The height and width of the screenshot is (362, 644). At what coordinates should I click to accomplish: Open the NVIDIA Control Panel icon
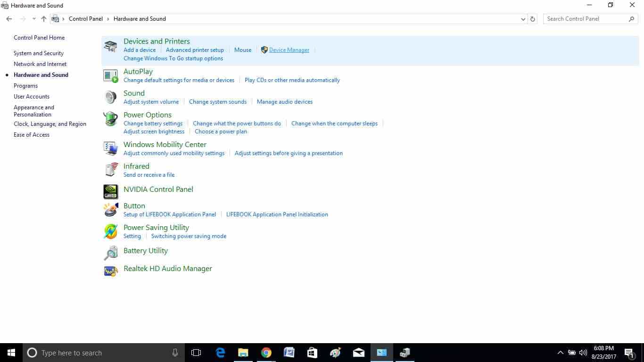pyautogui.click(x=110, y=191)
